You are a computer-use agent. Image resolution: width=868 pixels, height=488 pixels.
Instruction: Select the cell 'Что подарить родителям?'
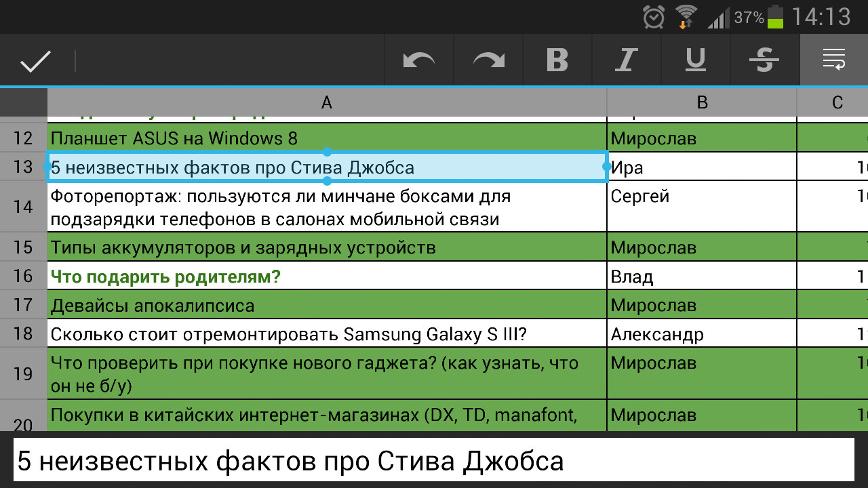point(327,277)
